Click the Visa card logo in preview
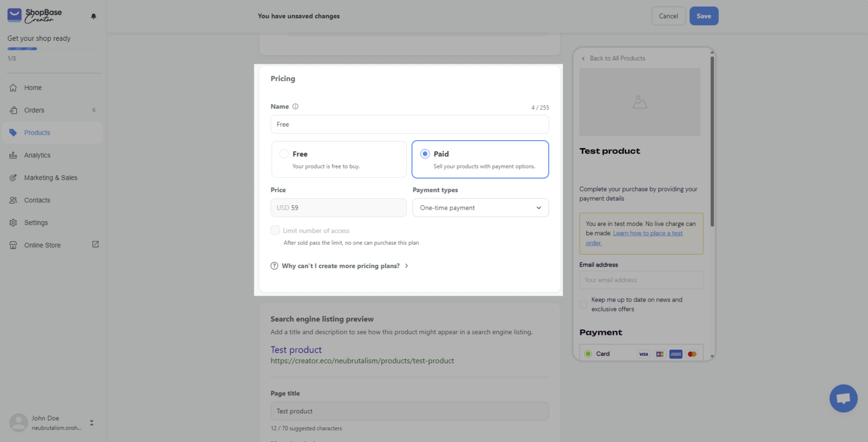868x442 pixels. pyautogui.click(x=643, y=354)
